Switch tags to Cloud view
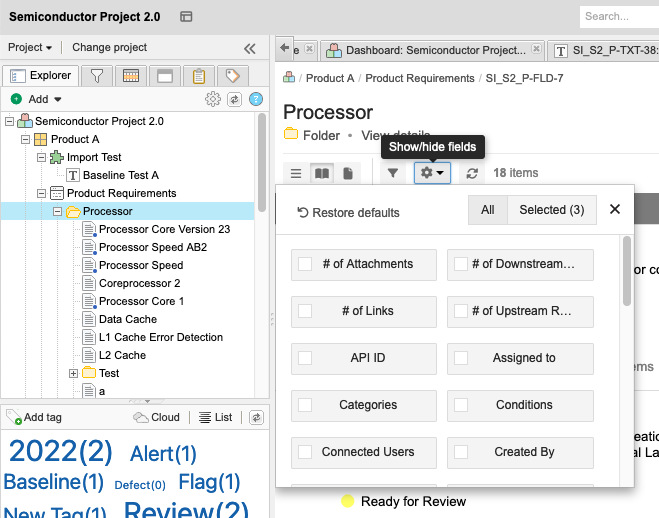The image size is (659, 518). click(156, 417)
